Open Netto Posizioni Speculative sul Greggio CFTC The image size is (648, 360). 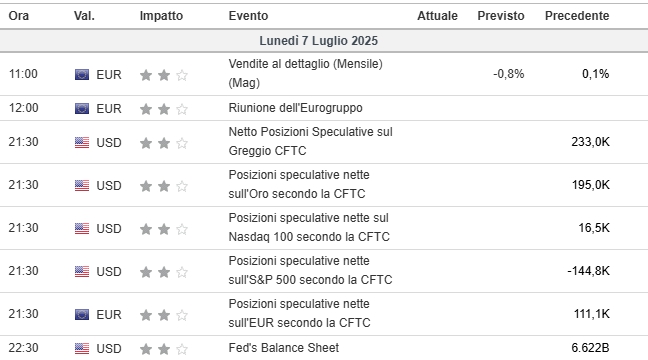(x=310, y=141)
